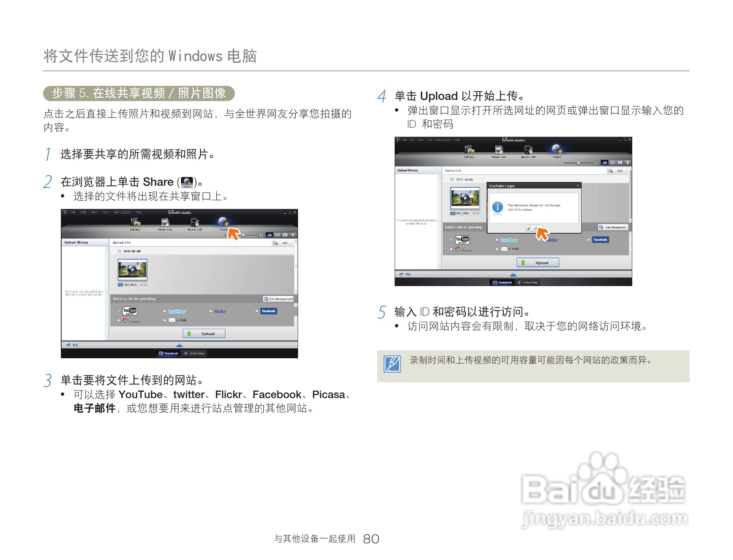Click the inline Share icon in step 2 text
The width and height of the screenshot is (733, 560).
187,182
